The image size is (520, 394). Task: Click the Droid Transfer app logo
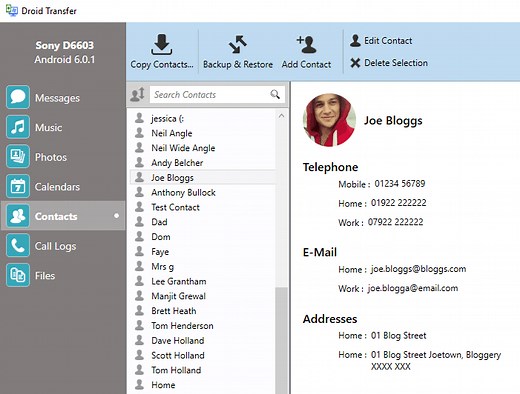tap(12, 10)
